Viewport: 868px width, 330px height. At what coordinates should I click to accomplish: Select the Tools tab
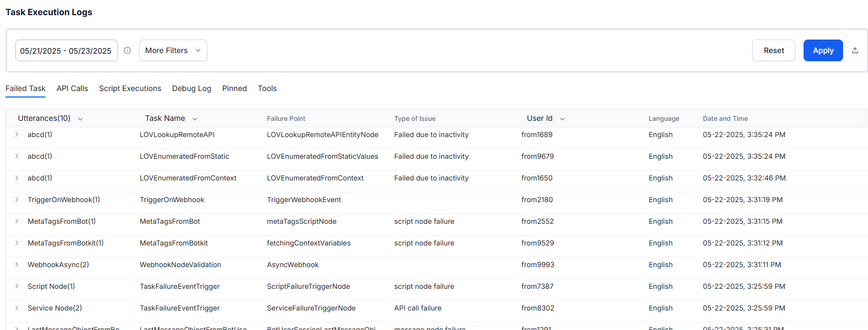(267, 88)
